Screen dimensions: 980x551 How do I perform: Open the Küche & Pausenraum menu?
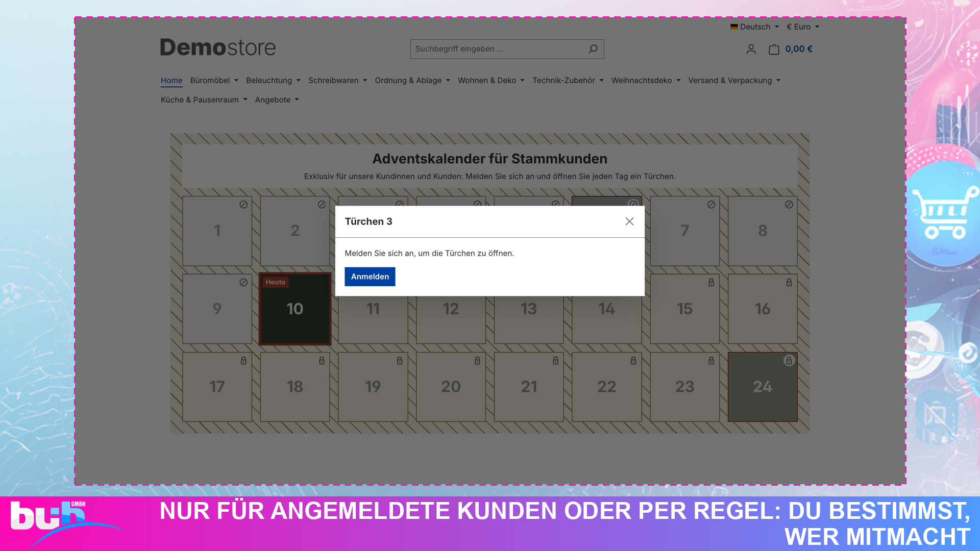point(204,99)
